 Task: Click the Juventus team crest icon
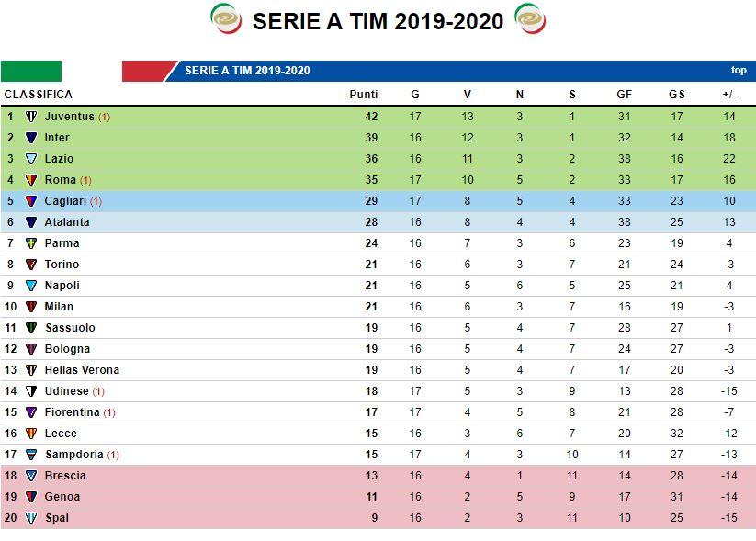coord(31,117)
